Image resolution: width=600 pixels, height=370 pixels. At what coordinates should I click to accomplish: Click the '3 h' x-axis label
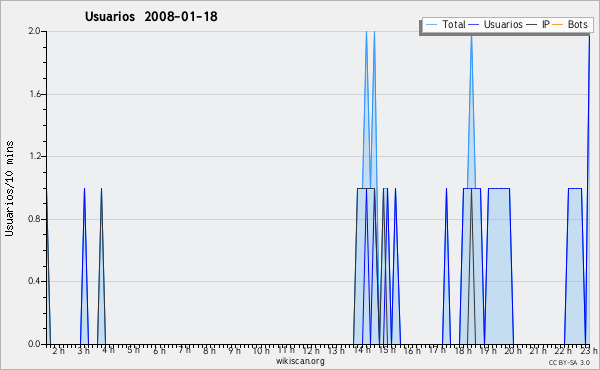coord(83,350)
